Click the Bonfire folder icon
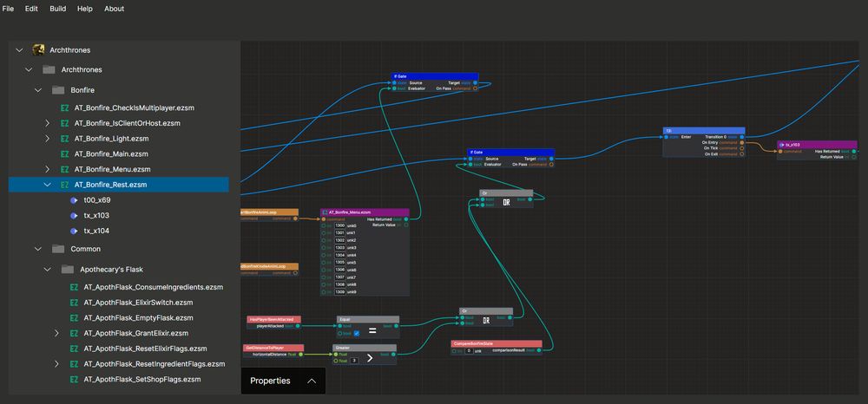Viewport: 868px width, 404px height. point(58,89)
